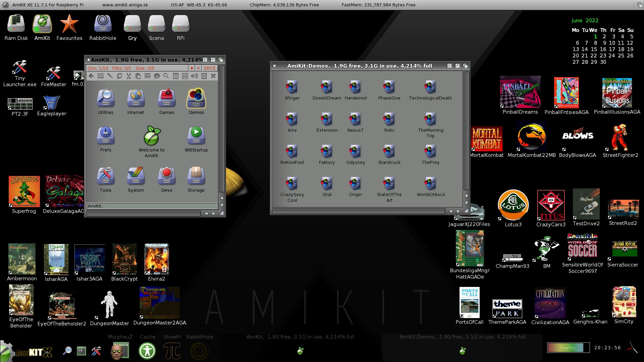Open Favourites star desktop icon
The height and width of the screenshot is (362, 644).
[x=69, y=27]
